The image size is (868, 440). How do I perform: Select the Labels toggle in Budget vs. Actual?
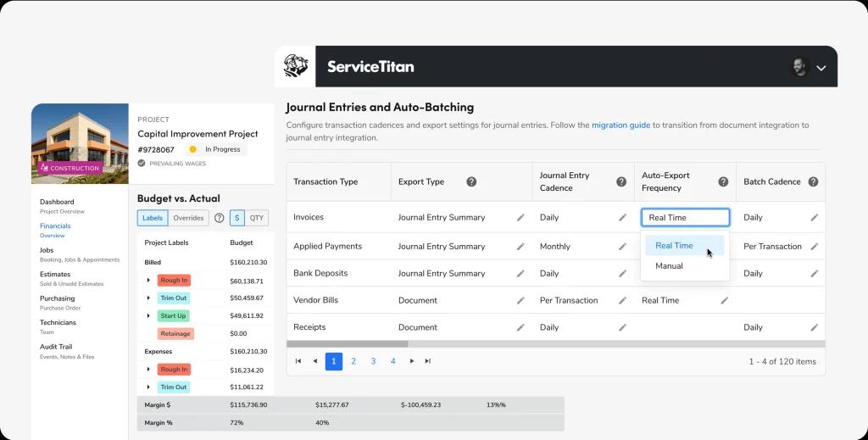153,218
